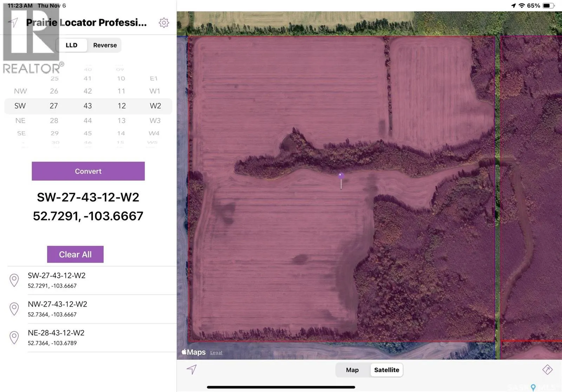This screenshot has height=392, width=562.
Task: Open the settings gear
Action: coord(164,22)
